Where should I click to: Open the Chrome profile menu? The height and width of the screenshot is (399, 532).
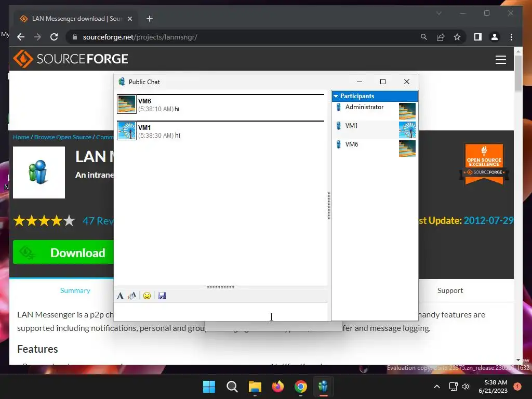tap(495, 37)
